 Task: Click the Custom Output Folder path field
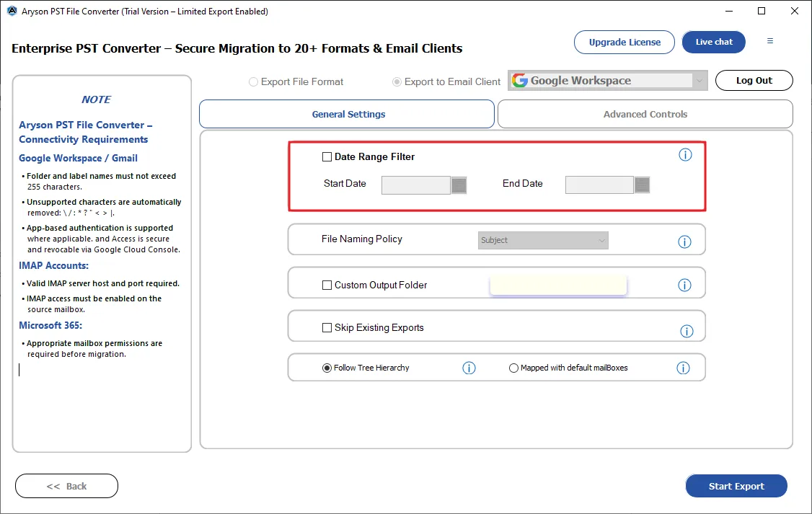coord(558,285)
